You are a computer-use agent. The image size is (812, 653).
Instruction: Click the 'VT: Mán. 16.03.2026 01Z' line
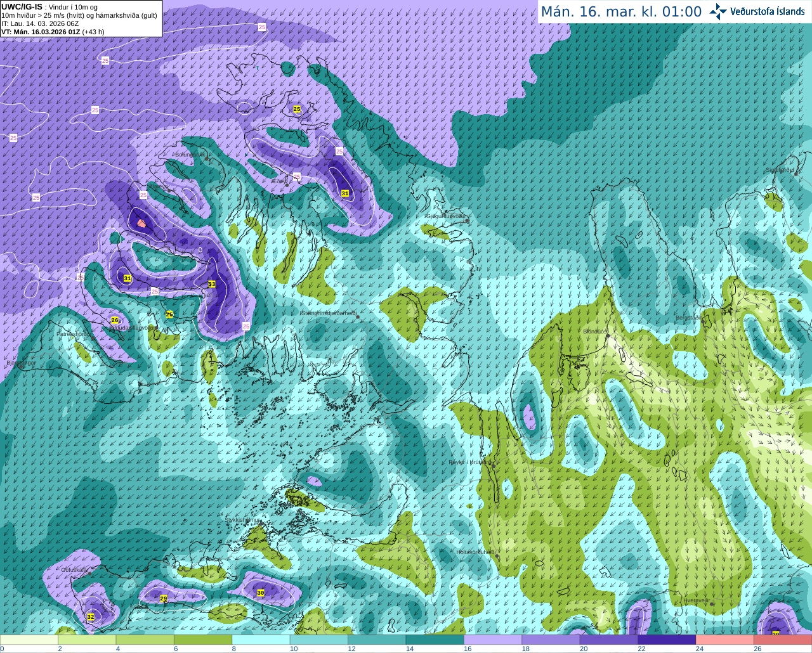41,32
